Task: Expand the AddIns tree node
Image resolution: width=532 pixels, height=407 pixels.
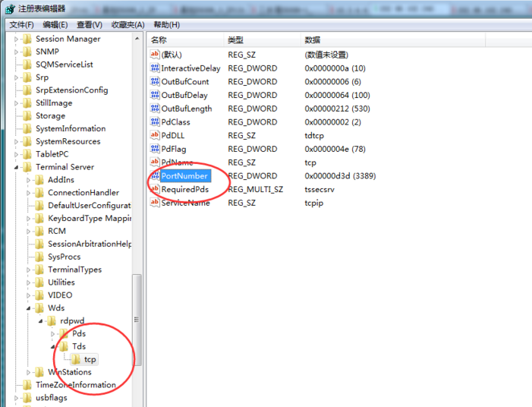Action: (x=29, y=180)
